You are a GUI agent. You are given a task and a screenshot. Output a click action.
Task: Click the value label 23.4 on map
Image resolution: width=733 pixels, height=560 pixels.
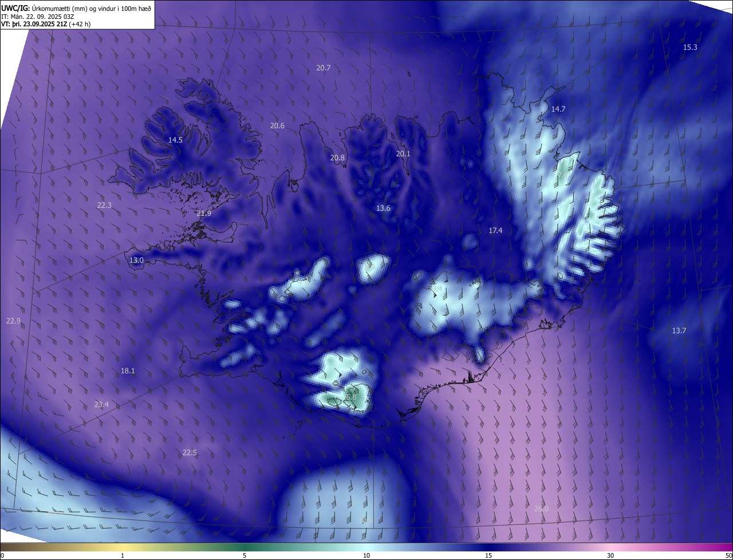click(x=101, y=404)
